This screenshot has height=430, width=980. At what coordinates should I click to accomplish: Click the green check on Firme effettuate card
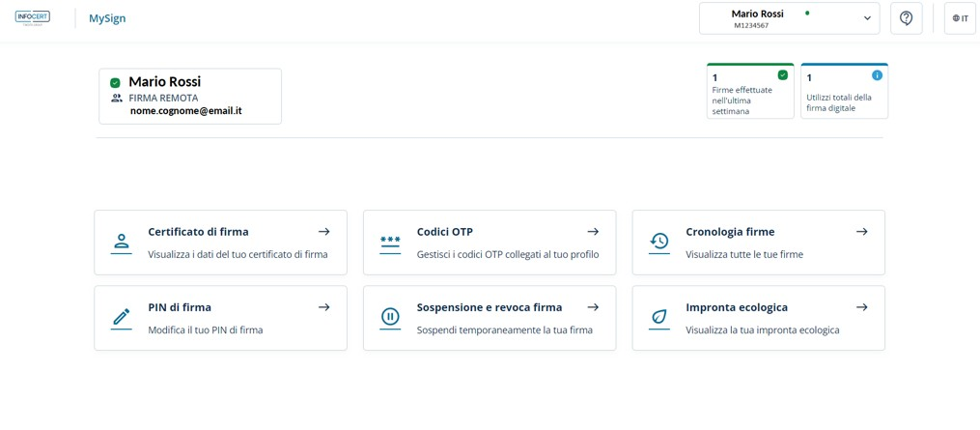coord(782,75)
